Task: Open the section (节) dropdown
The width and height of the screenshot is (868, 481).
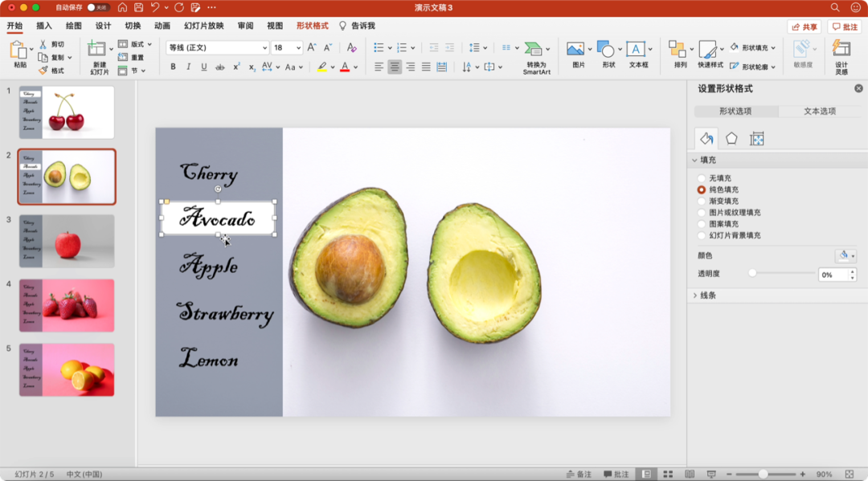Action: click(x=132, y=71)
